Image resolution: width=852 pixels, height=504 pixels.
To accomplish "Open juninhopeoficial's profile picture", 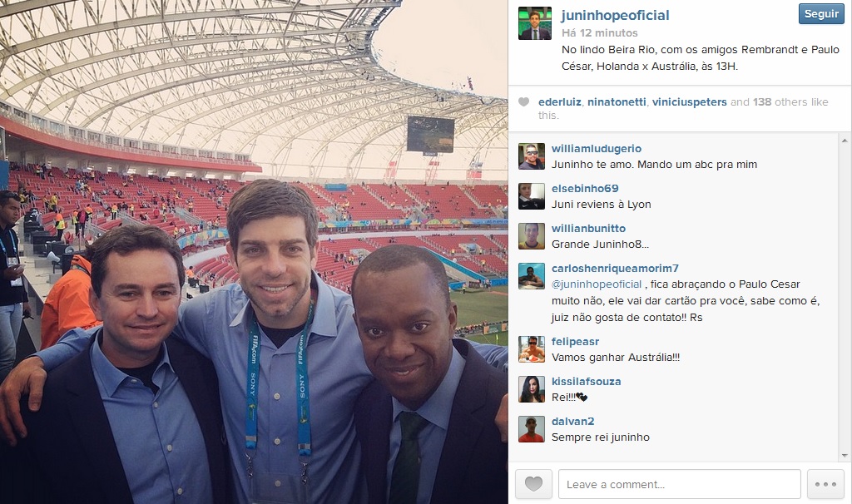I will (535, 23).
